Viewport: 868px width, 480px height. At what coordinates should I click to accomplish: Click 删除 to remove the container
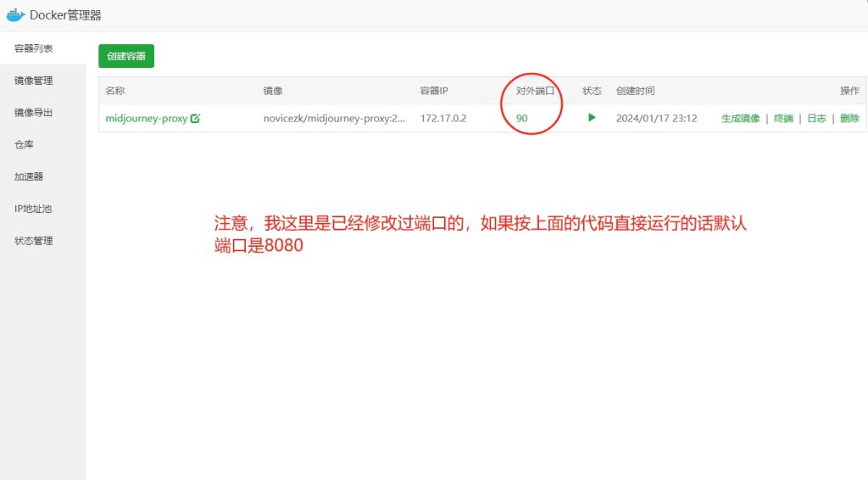(x=849, y=118)
